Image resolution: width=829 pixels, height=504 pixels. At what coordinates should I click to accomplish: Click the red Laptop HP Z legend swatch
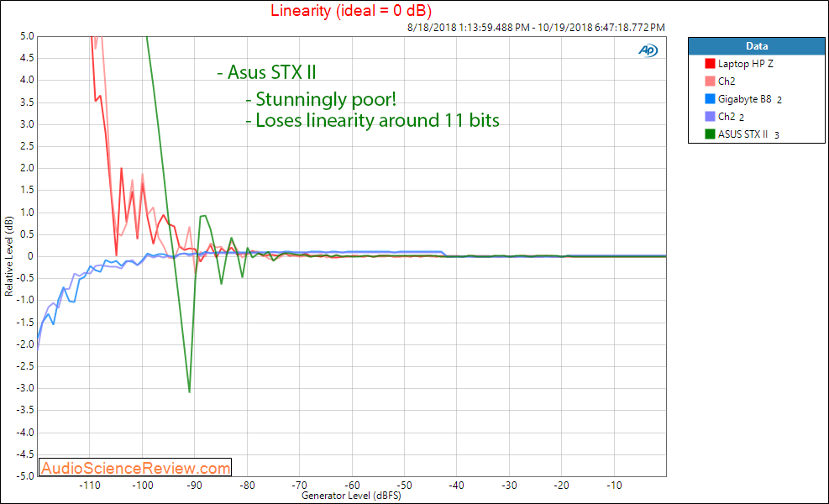[x=710, y=64]
